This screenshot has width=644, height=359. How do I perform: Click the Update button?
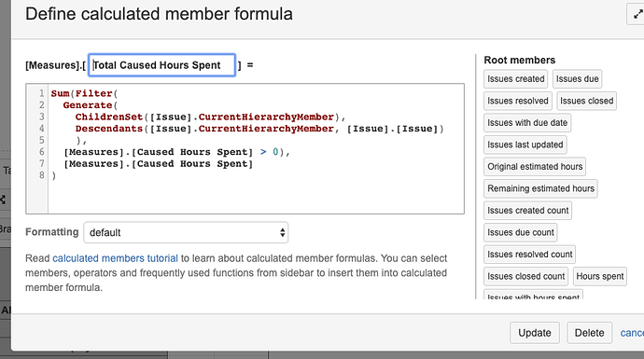535,333
